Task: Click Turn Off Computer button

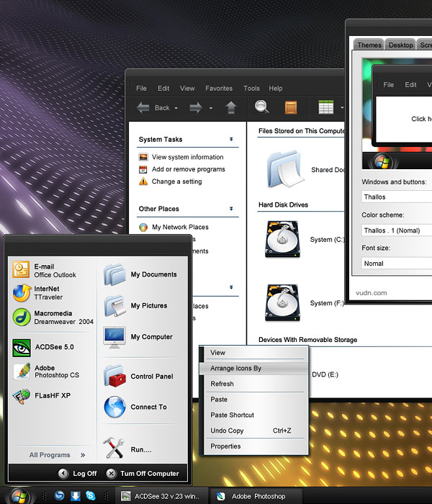Action: 143,473
